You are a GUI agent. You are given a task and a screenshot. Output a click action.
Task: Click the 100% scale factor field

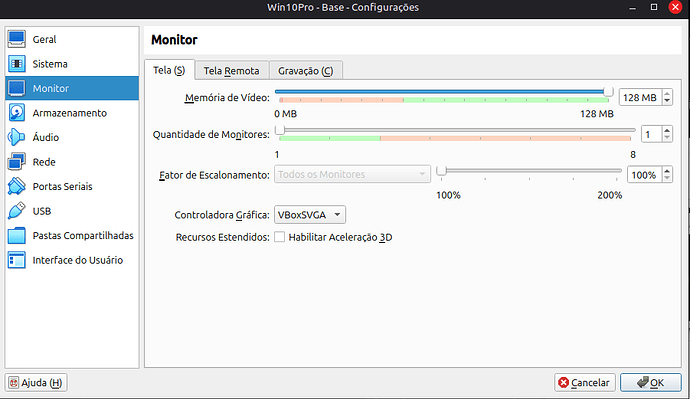[x=645, y=175]
